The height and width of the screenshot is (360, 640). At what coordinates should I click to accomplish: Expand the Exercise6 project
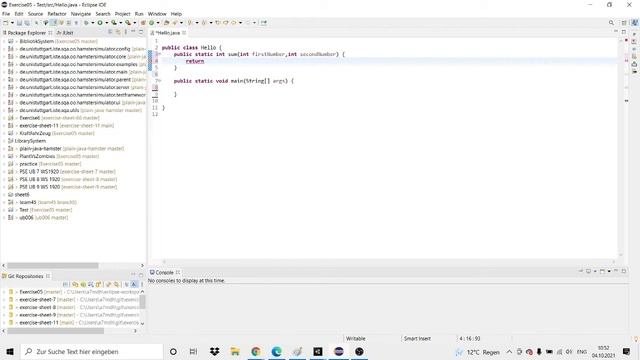coord(4,118)
